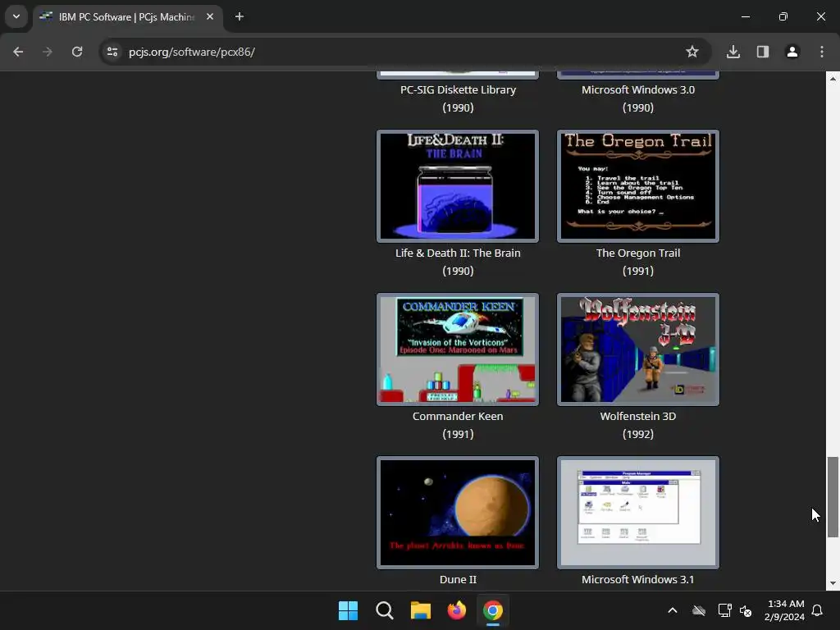Click the Commander Keen text link

[458, 416]
